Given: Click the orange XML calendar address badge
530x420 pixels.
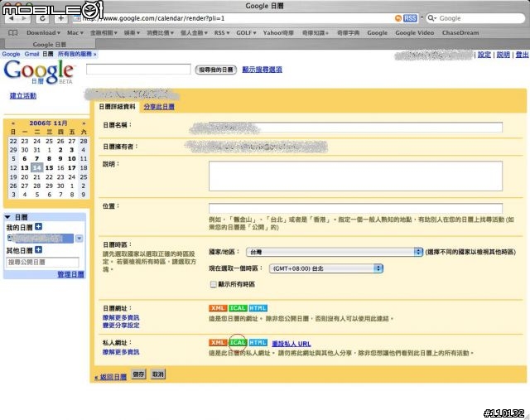Looking at the screenshot, I should (218, 308).
